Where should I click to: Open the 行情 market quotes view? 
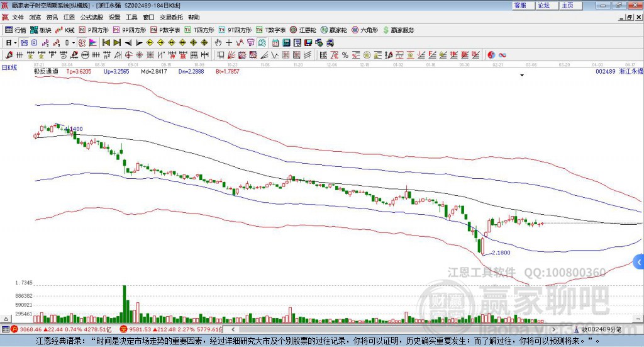16,30
